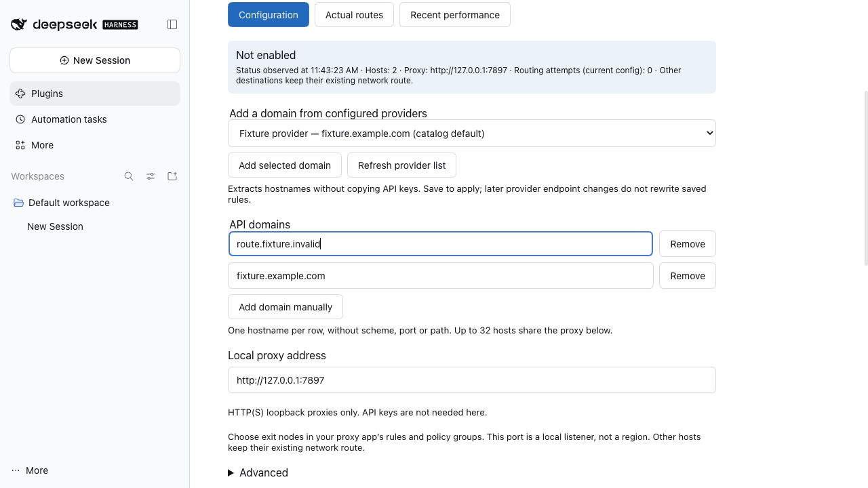Open More menu under Automation tasks
Viewport: 868px width, 488px height.
[x=95, y=145]
